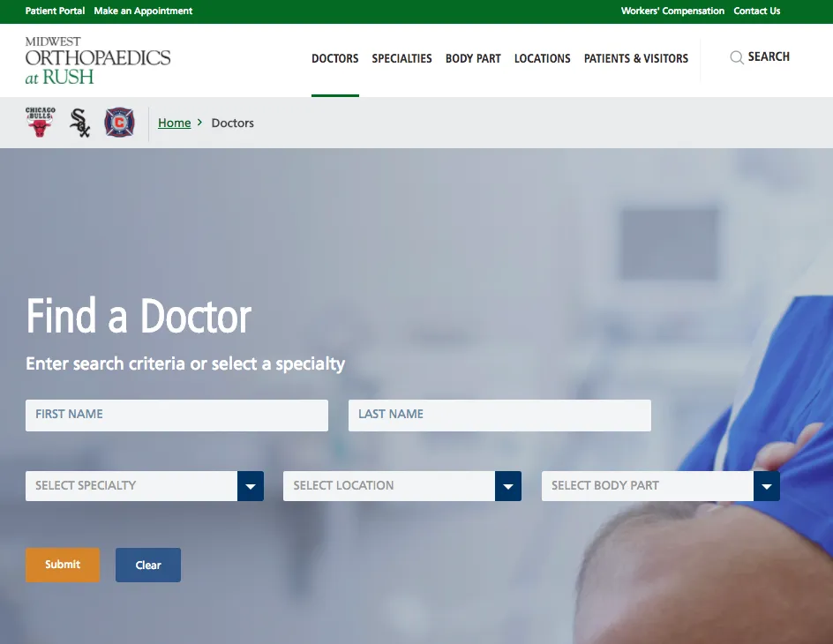833x644 pixels.
Task: Expand the Select Specialty dropdown arrow
Action: [251, 486]
